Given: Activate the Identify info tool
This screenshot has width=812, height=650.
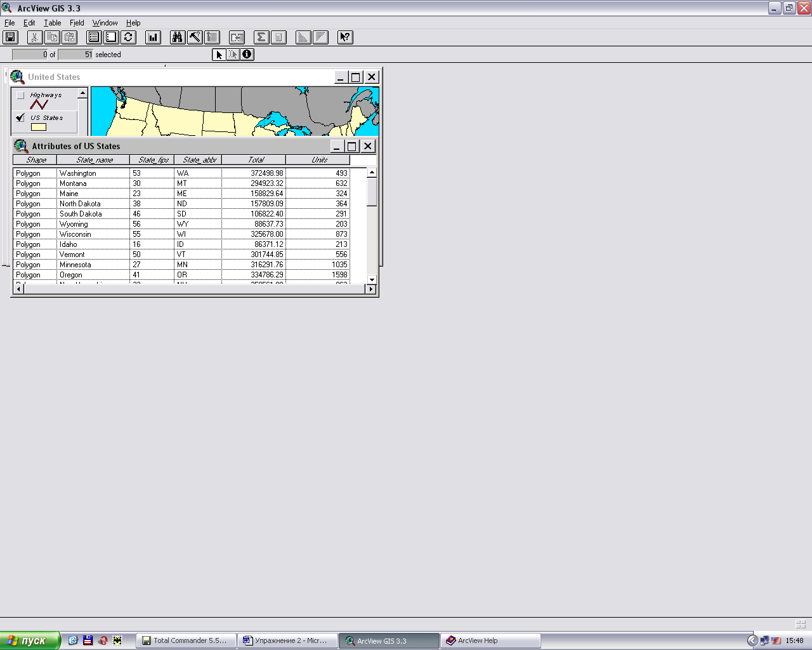Looking at the screenshot, I should [247, 55].
